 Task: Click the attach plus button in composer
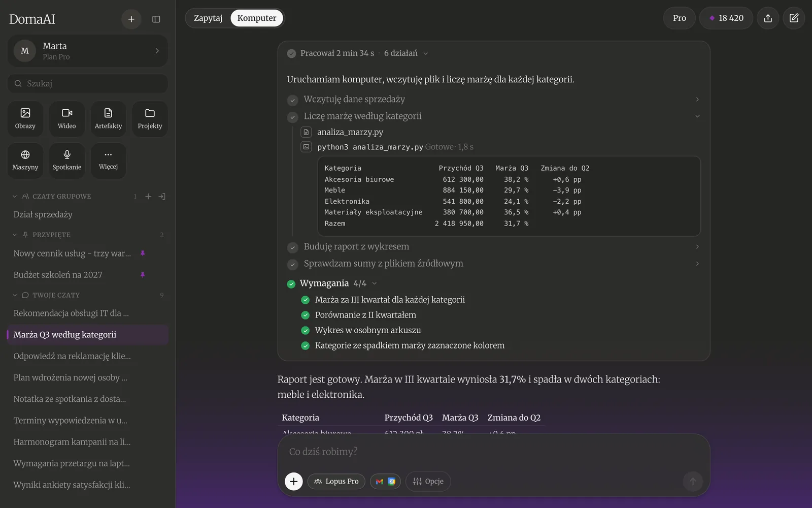coord(294,481)
